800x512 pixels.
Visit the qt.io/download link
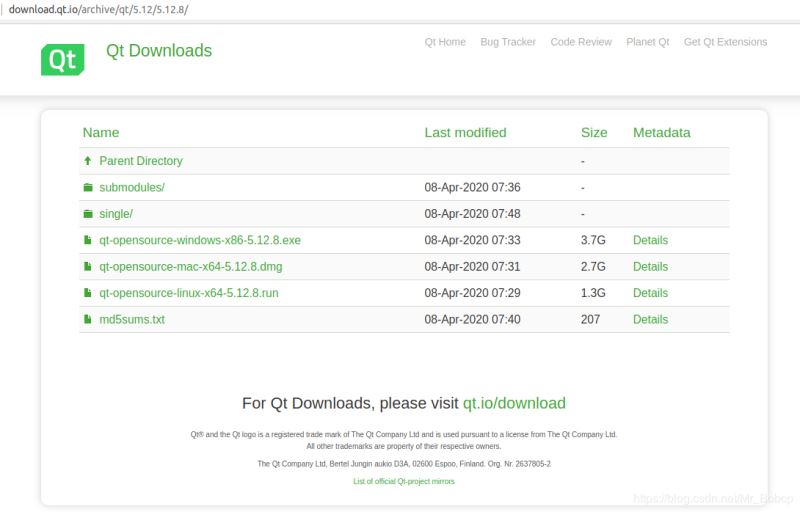click(x=514, y=404)
